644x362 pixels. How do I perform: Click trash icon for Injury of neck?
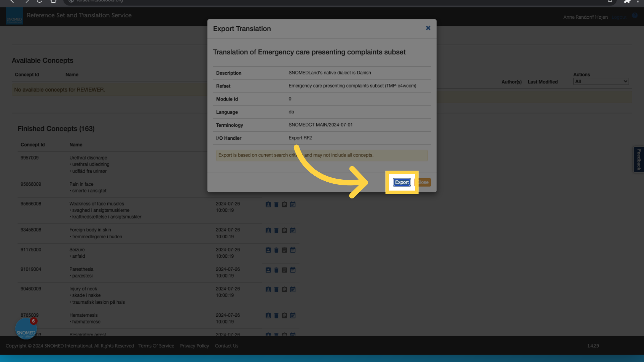click(276, 289)
